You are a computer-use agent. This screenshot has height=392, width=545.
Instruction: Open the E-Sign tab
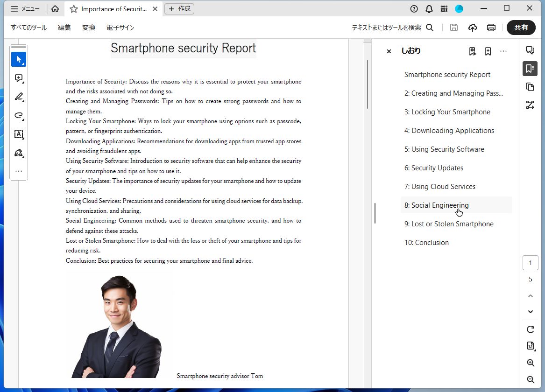120,28
